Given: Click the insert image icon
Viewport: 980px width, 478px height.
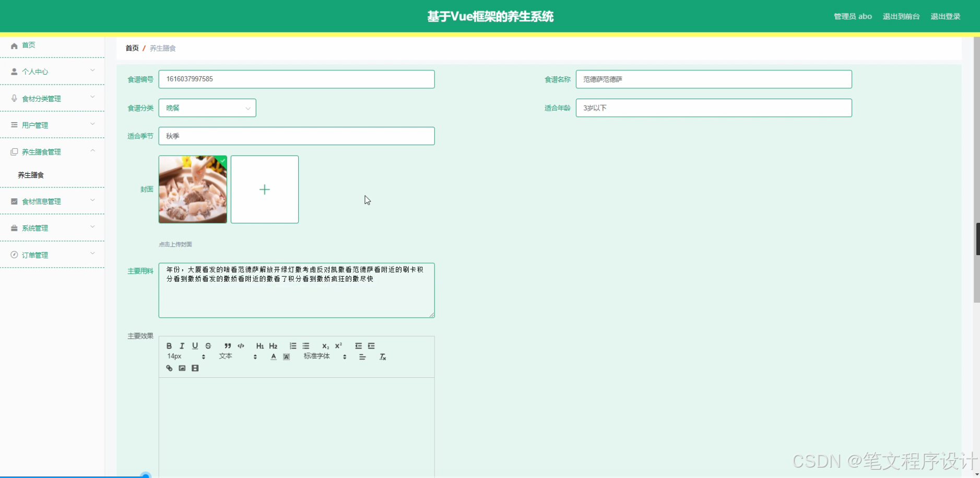Looking at the screenshot, I should click(x=181, y=368).
